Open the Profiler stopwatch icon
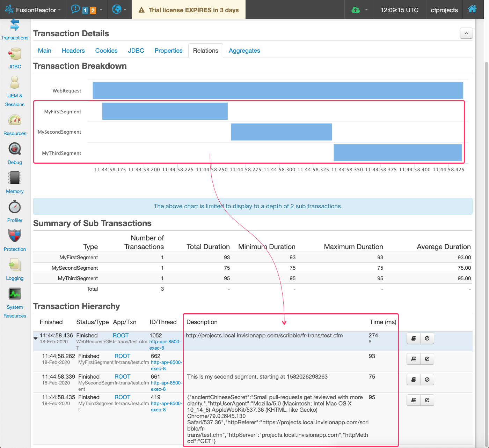The image size is (489, 448). (15, 207)
